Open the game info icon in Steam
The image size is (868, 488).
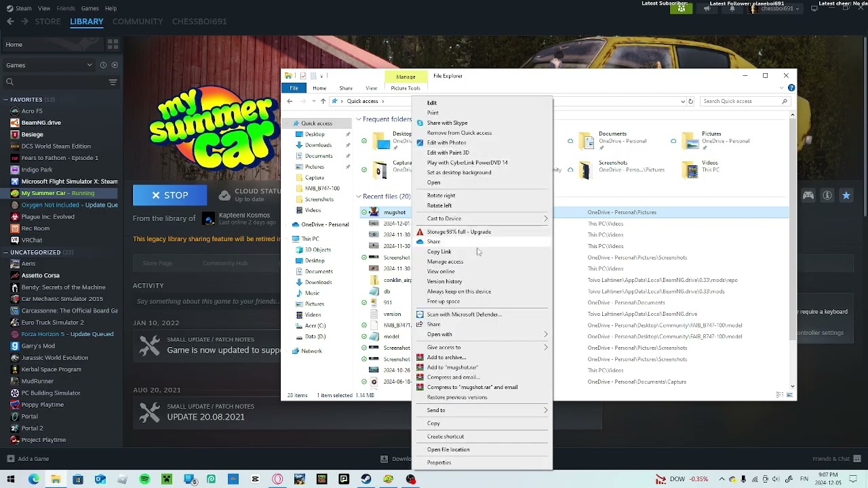[x=827, y=195]
